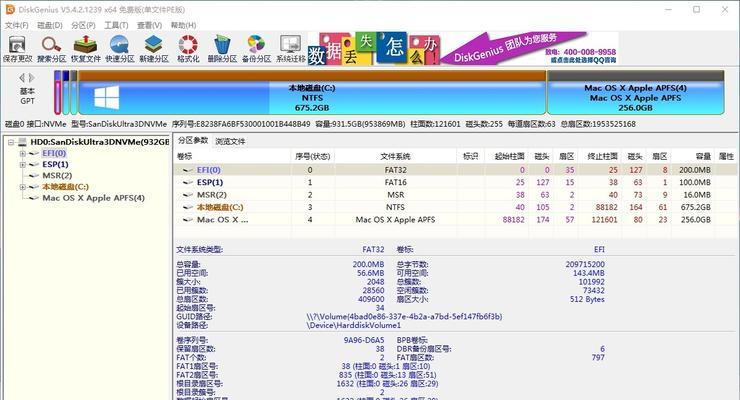Go to the next disk with the right arrow
The height and width of the screenshot is (400, 740).
pos(32,77)
